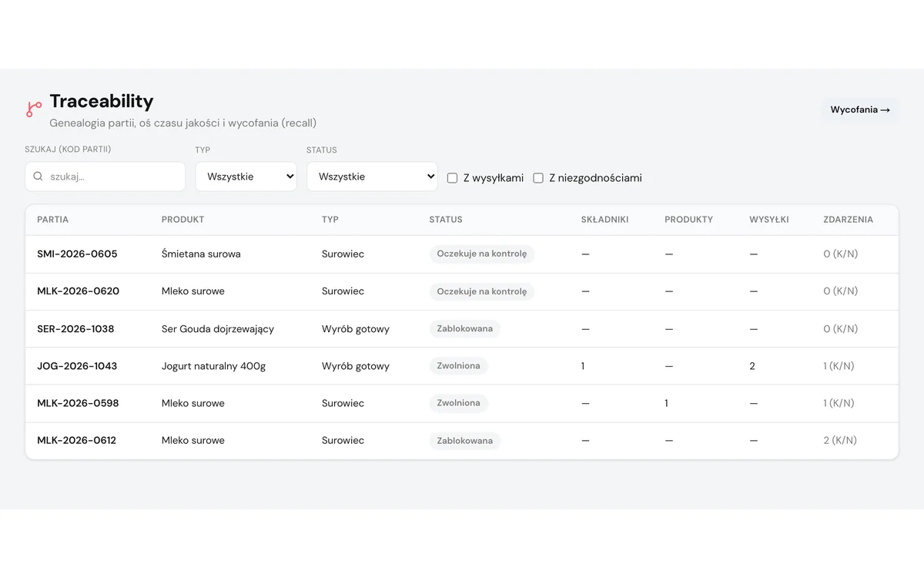This screenshot has height=578, width=924.
Task: Click the MLK-2026-0598 batch code
Action: pos(78,403)
